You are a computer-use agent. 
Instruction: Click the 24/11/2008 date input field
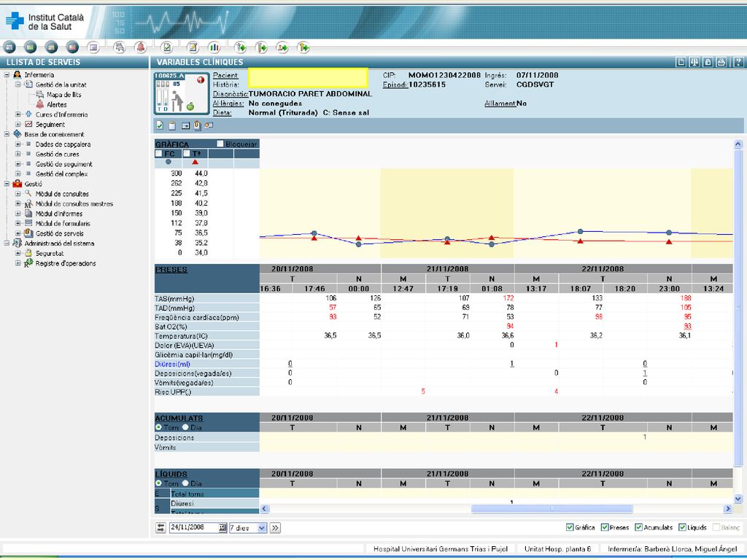point(193,528)
